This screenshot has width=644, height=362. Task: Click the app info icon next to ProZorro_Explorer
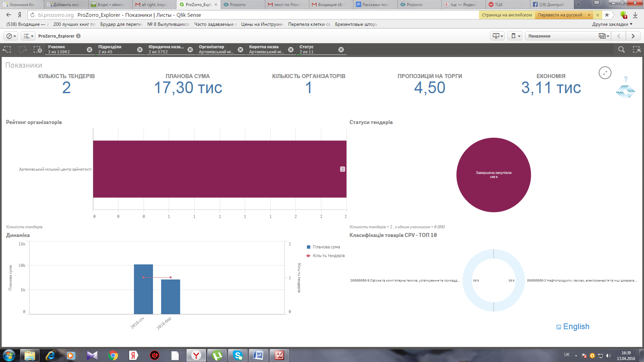[78, 36]
